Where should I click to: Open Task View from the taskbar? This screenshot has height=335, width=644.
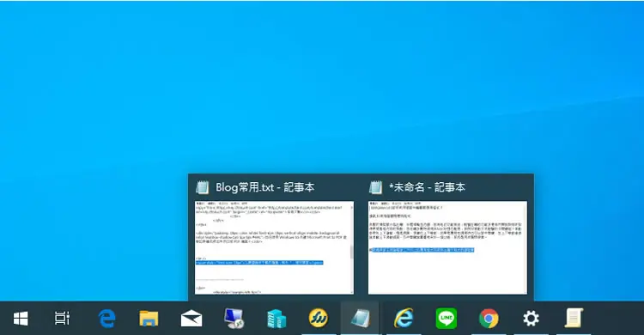click(x=62, y=318)
